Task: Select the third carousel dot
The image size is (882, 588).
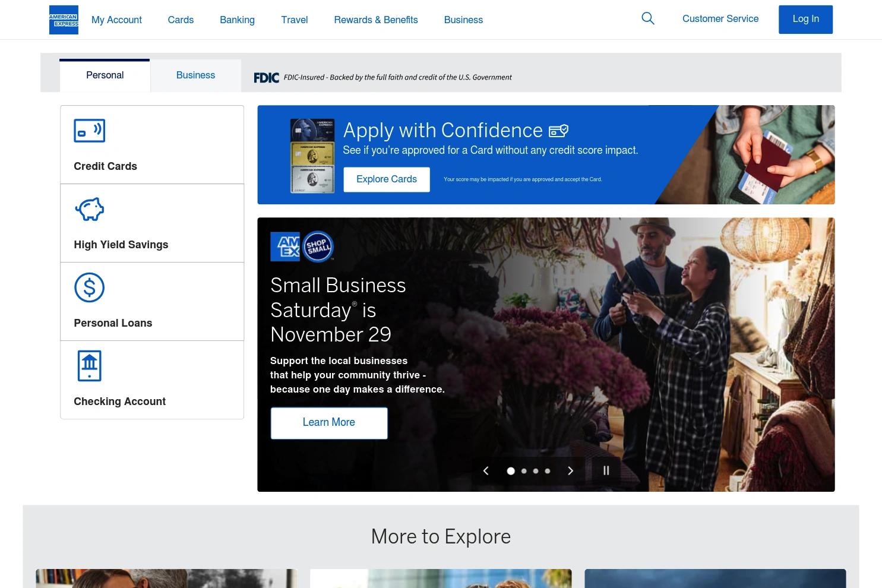Action: click(536, 471)
